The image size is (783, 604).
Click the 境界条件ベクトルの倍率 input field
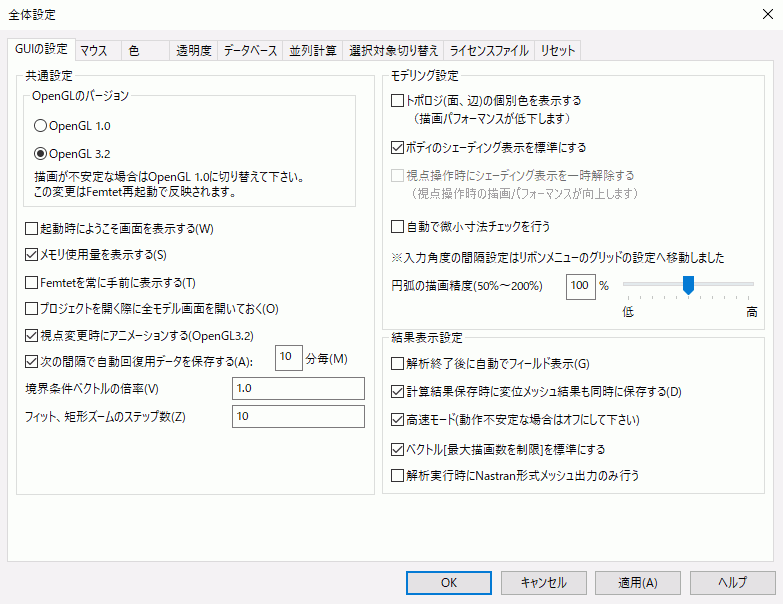(x=298, y=388)
